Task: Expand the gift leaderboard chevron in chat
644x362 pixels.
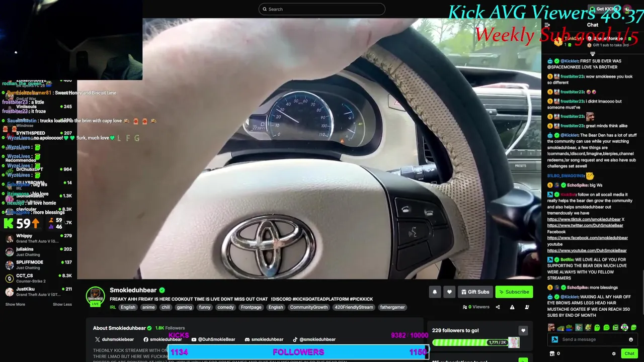Action: 593,54
